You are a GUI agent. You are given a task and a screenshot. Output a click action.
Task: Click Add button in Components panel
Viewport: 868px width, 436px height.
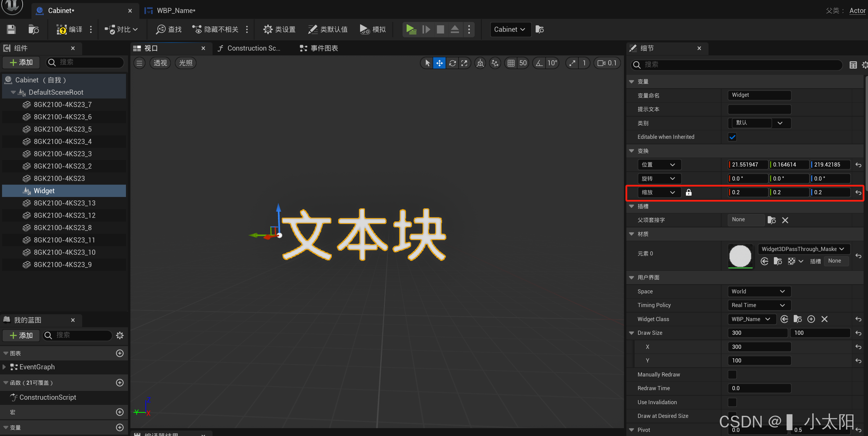click(21, 62)
